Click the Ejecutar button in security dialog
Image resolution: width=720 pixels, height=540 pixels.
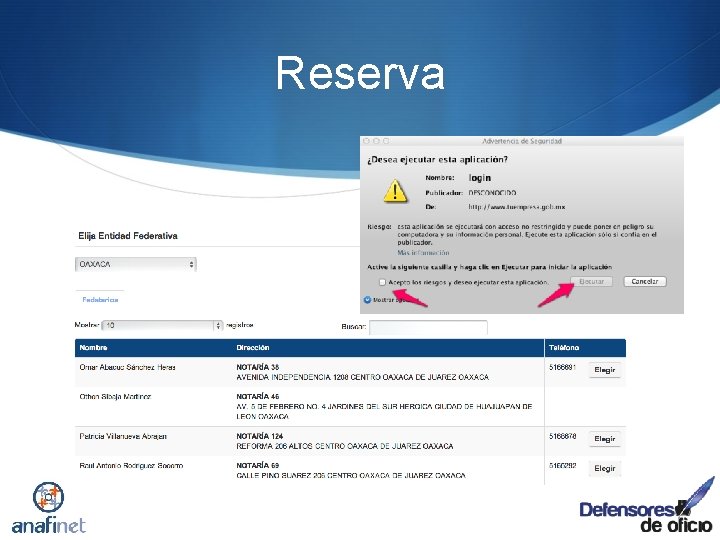click(x=591, y=281)
